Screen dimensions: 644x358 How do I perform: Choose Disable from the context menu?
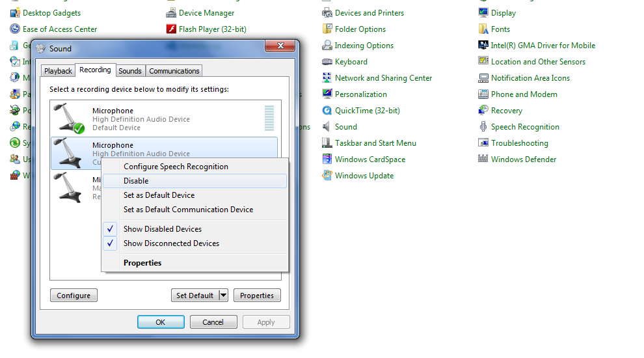[136, 181]
